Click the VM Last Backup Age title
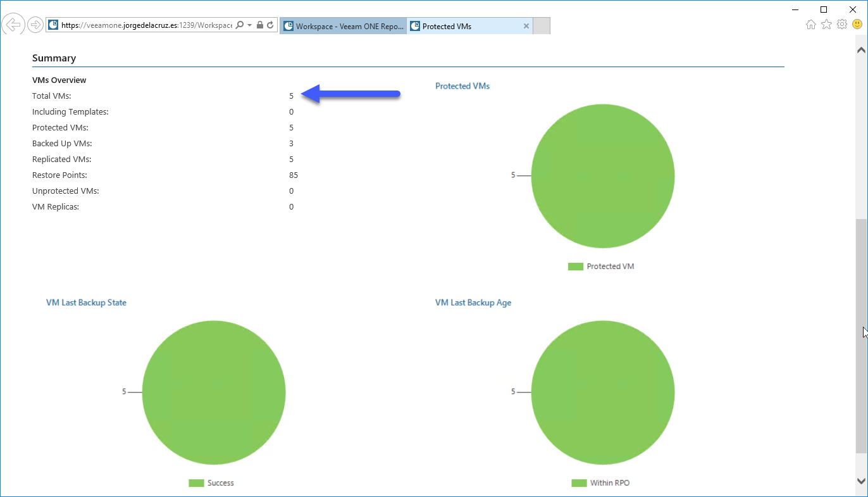 click(473, 303)
